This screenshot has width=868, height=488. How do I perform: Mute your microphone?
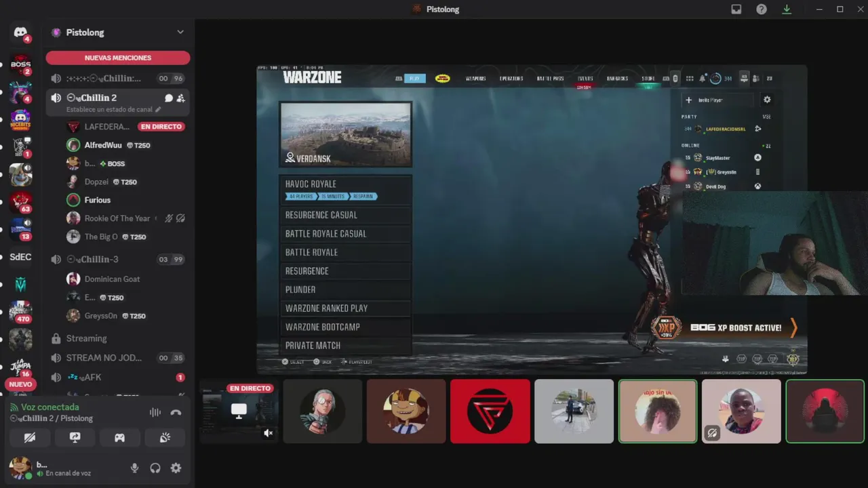click(134, 468)
